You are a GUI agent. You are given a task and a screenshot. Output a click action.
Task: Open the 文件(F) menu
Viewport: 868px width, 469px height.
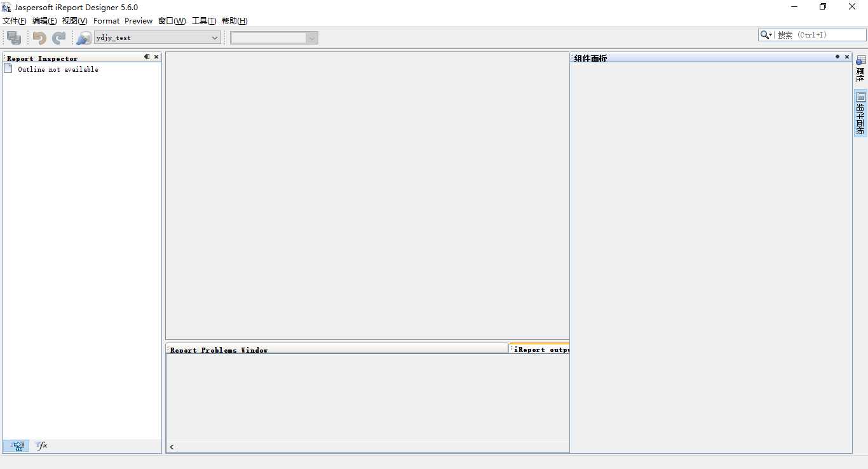pos(15,21)
